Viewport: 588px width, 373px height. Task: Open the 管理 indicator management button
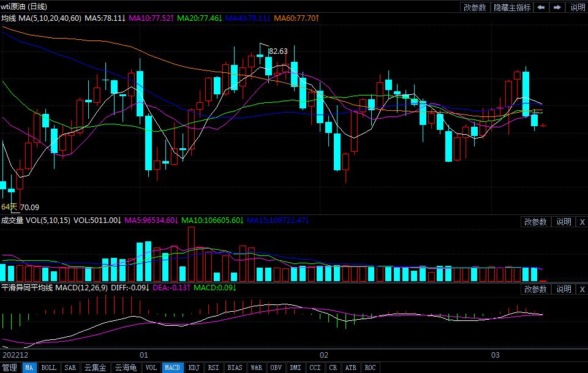10,367
